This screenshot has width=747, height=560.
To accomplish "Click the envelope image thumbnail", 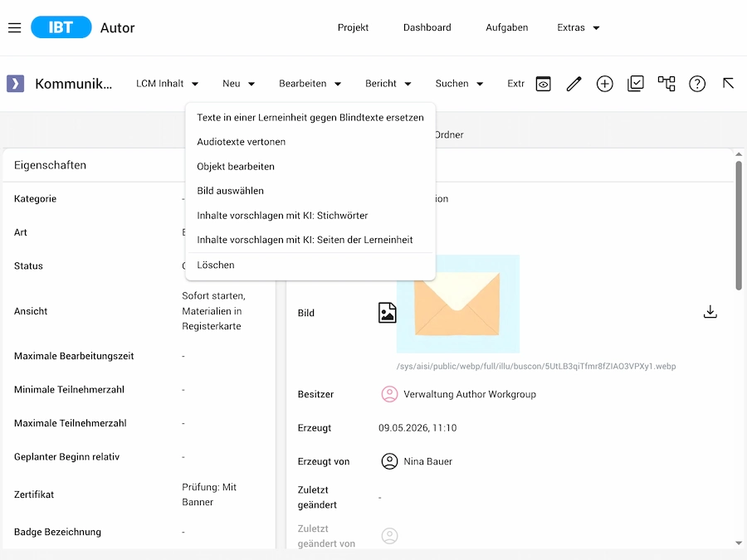I will point(458,304).
